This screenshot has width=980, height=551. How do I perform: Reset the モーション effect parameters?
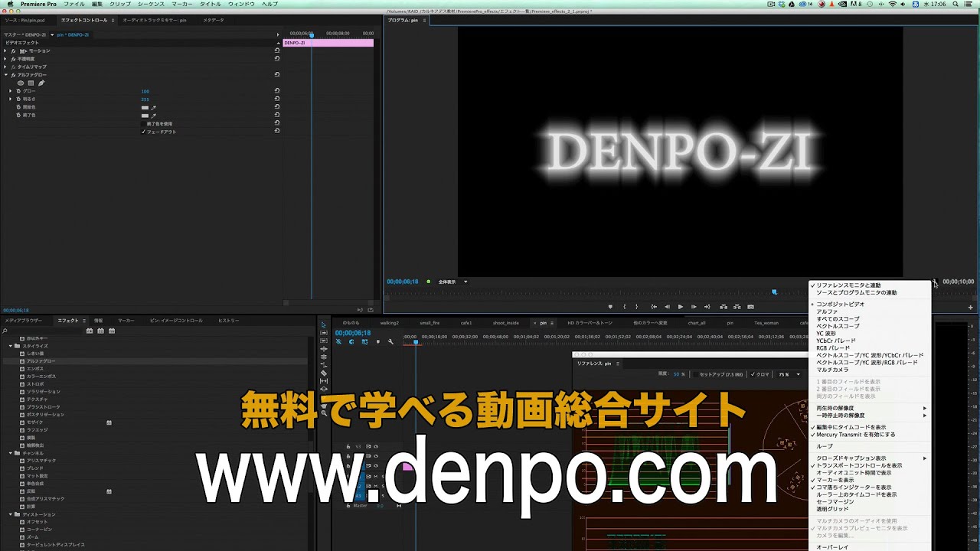277,51
